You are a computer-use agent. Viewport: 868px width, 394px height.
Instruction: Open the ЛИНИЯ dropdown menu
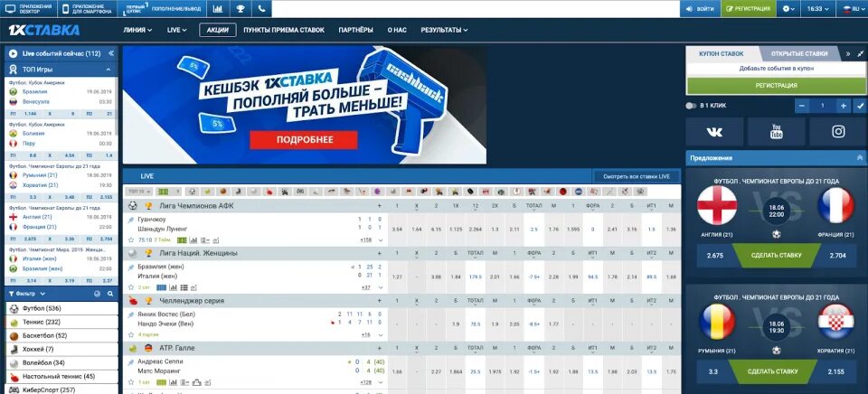(x=137, y=30)
